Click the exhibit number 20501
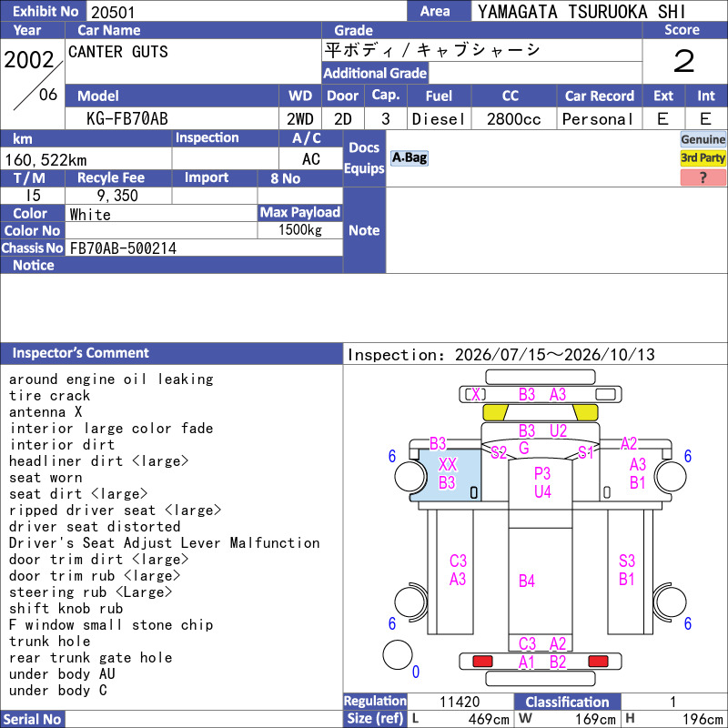The width and height of the screenshot is (728, 728). (113, 12)
